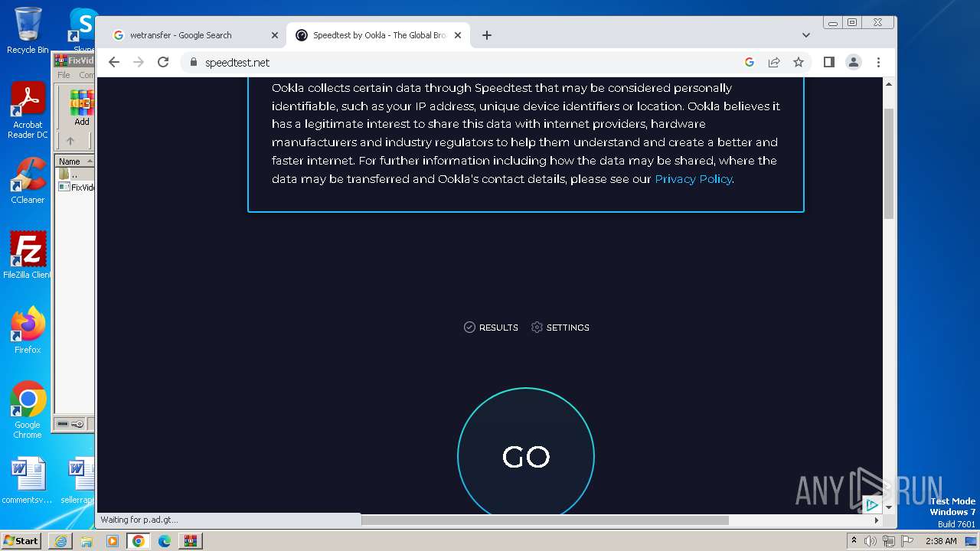The image size is (980, 551).
Task: Open the WinRAR File menu
Action: click(64, 75)
